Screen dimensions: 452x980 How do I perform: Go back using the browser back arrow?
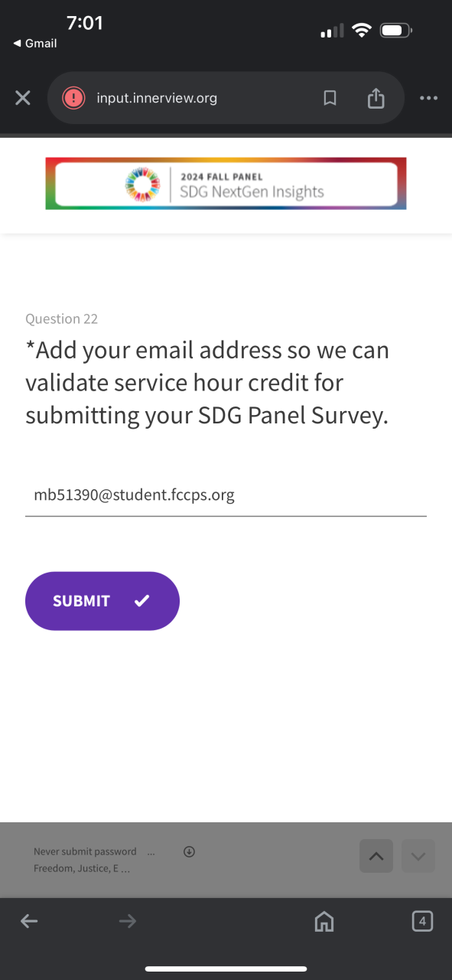pyautogui.click(x=29, y=922)
